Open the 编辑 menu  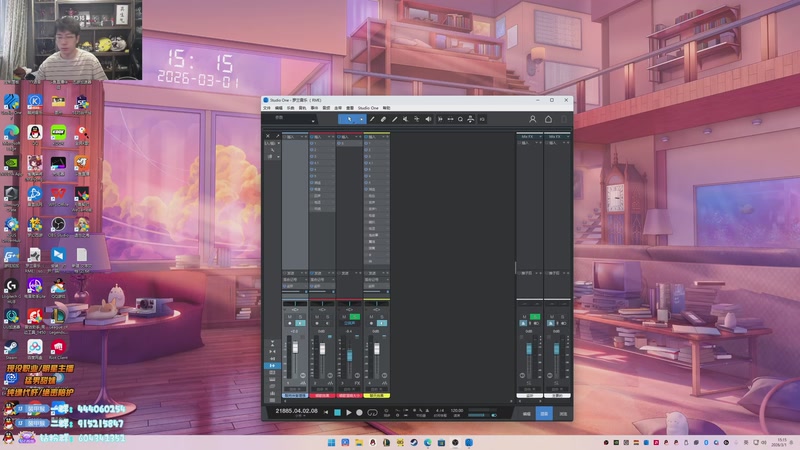click(x=279, y=108)
